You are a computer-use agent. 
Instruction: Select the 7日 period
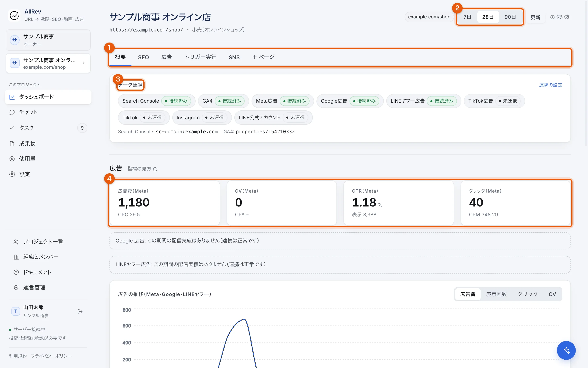point(467,17)
